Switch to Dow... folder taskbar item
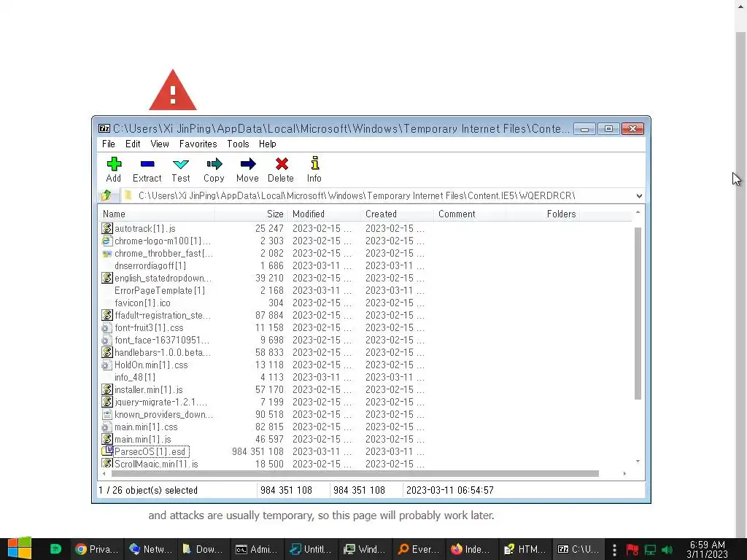747x560 pixels. (204, 549)
